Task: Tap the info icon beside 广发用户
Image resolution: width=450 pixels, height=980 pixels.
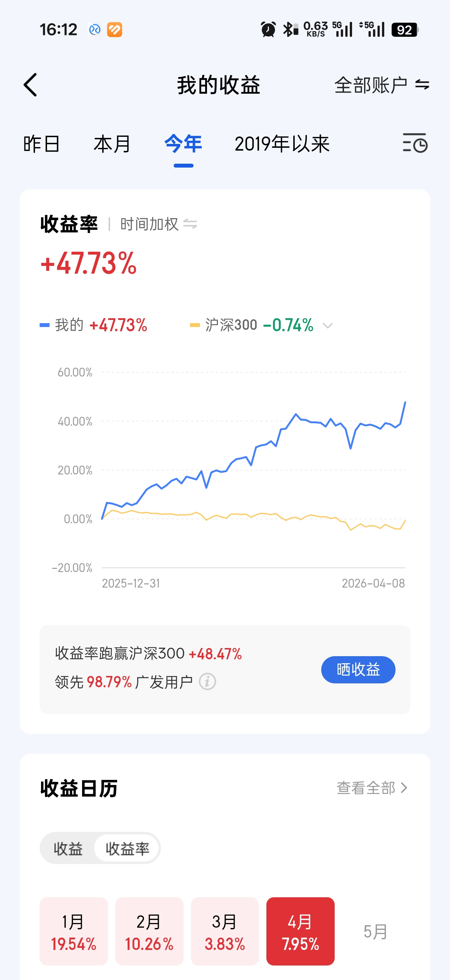Action: click(x=207, y=681)
